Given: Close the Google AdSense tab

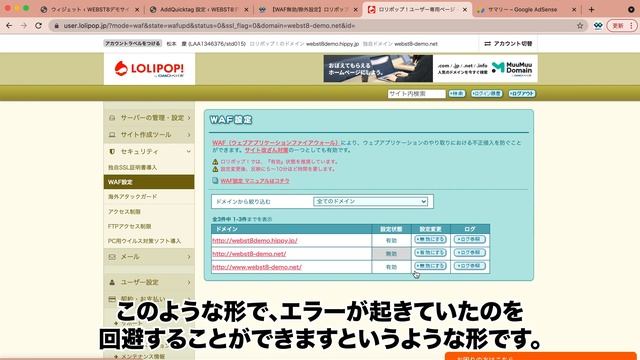Looking at the screenshot, I should click(x=574, y=9).
